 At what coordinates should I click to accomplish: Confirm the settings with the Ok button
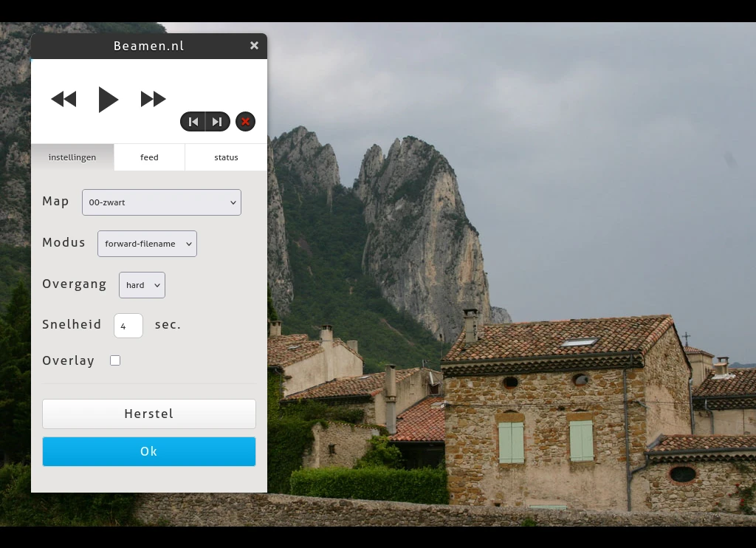(149, 451)
